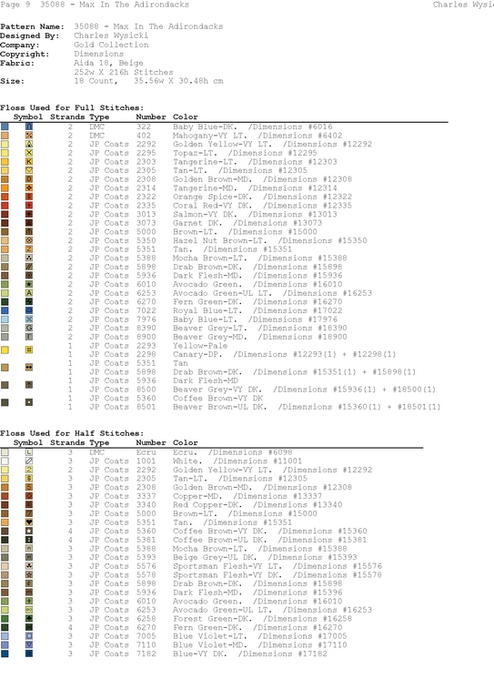Viewport: 494px width, 699px height.
Task: Click the number '8390' for Beaver Grey-LT
Action: 146,328
